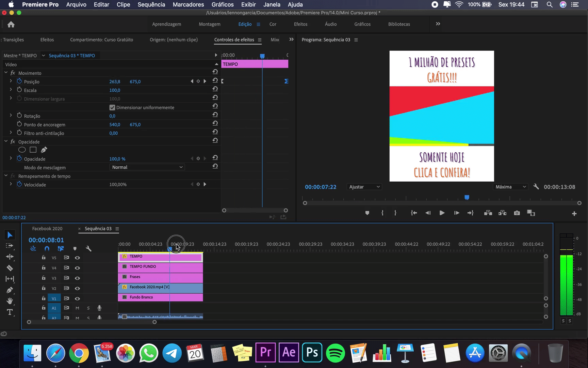Uncheck Dimensionar uniformemente checkbox

click(x=112, y=108)
